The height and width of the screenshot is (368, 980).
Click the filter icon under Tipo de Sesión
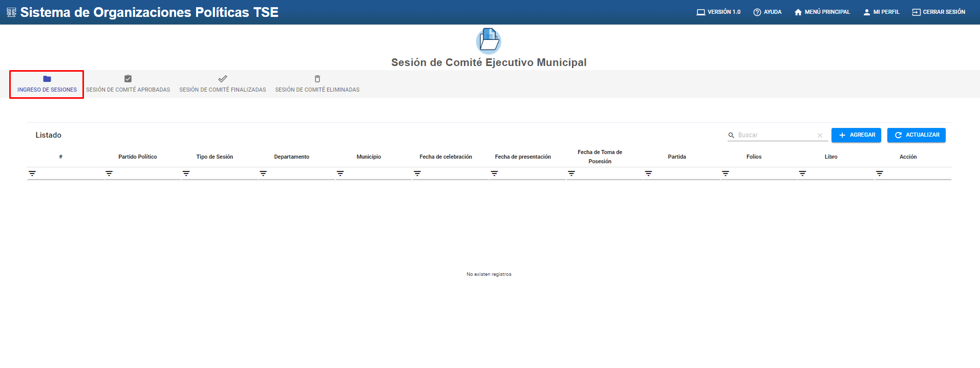(186, 174)
